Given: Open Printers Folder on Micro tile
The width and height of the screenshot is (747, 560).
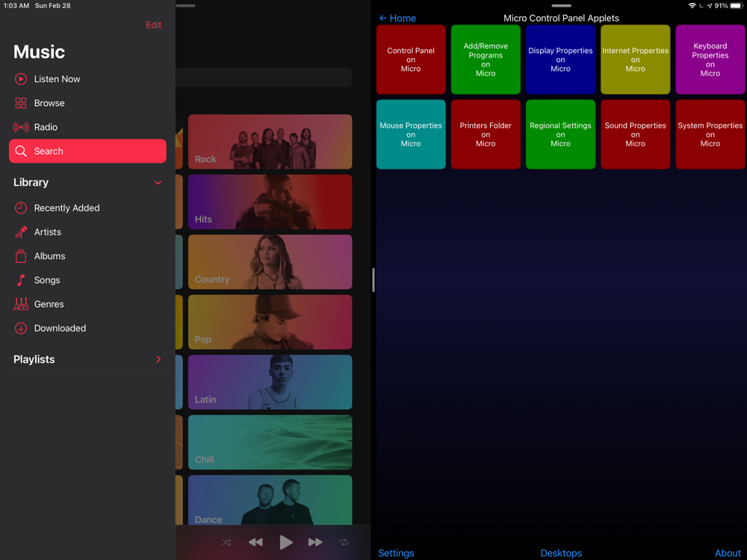Looking at the screenshot, I should tap(486, 134).
